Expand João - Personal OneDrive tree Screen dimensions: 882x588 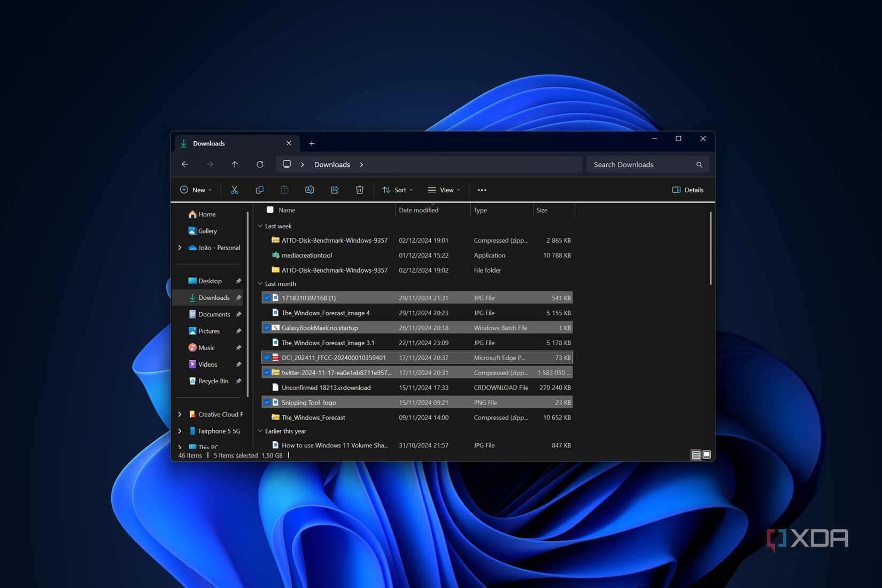[180, 247]
